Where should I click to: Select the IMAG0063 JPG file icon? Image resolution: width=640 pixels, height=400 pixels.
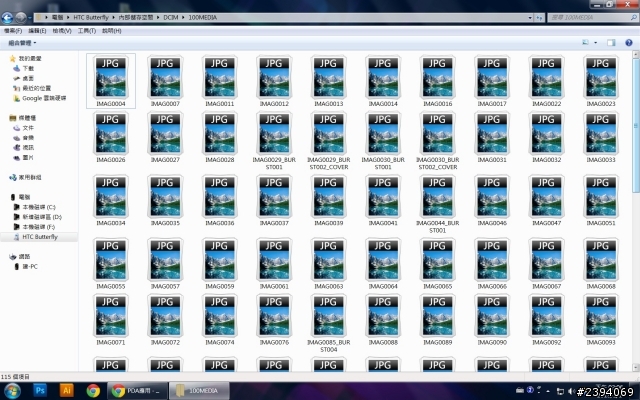[328, 260]
